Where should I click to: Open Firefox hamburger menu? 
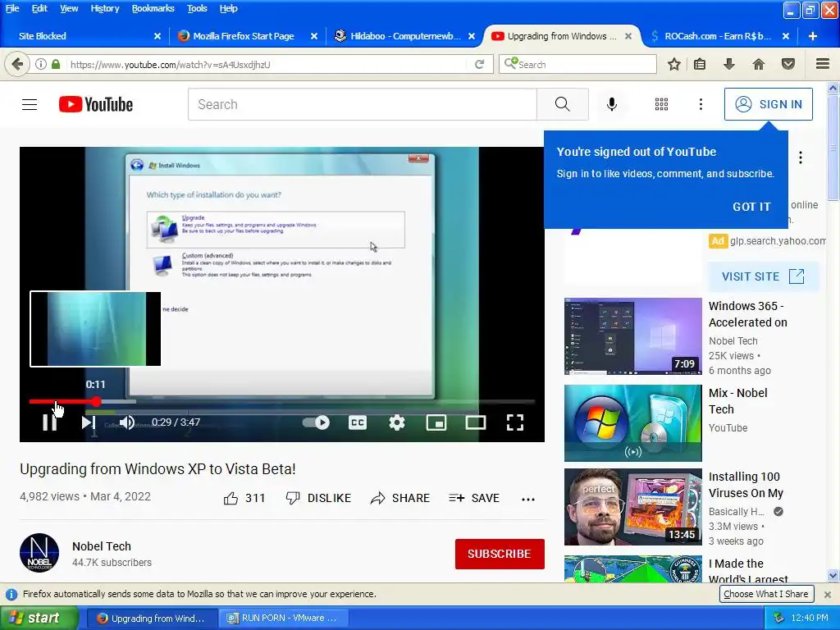tap(823, 64)
